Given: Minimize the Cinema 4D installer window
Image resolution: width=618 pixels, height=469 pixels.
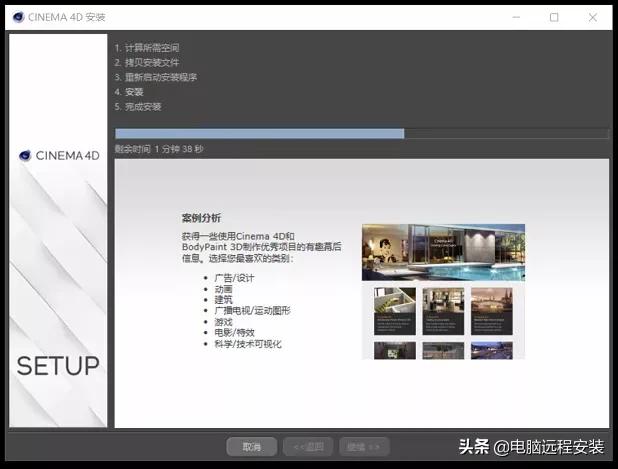Looking at the screenshot, I should (x=516, y=17).
